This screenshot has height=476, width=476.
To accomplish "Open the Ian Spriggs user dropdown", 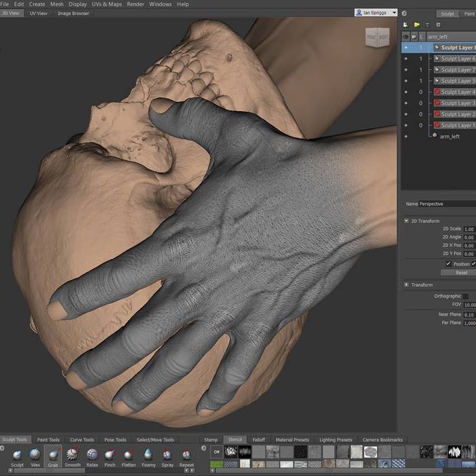I will [x=375, y=13].
